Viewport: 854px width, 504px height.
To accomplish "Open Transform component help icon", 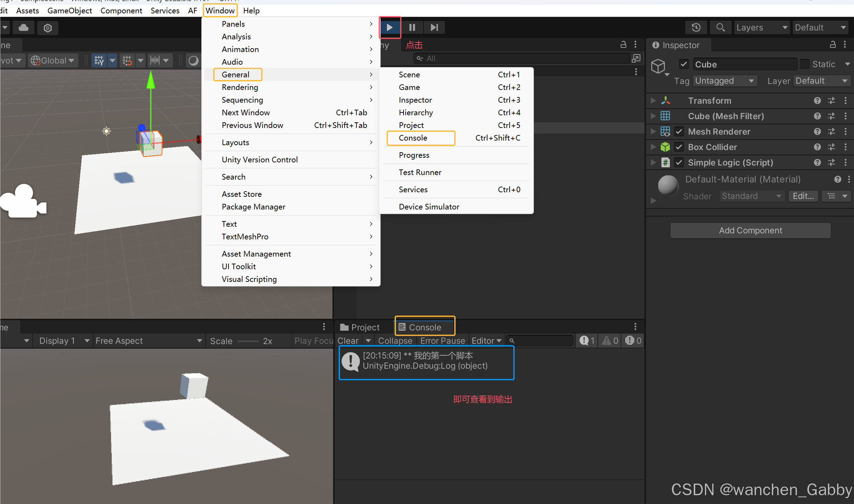I will click(817, 101).
